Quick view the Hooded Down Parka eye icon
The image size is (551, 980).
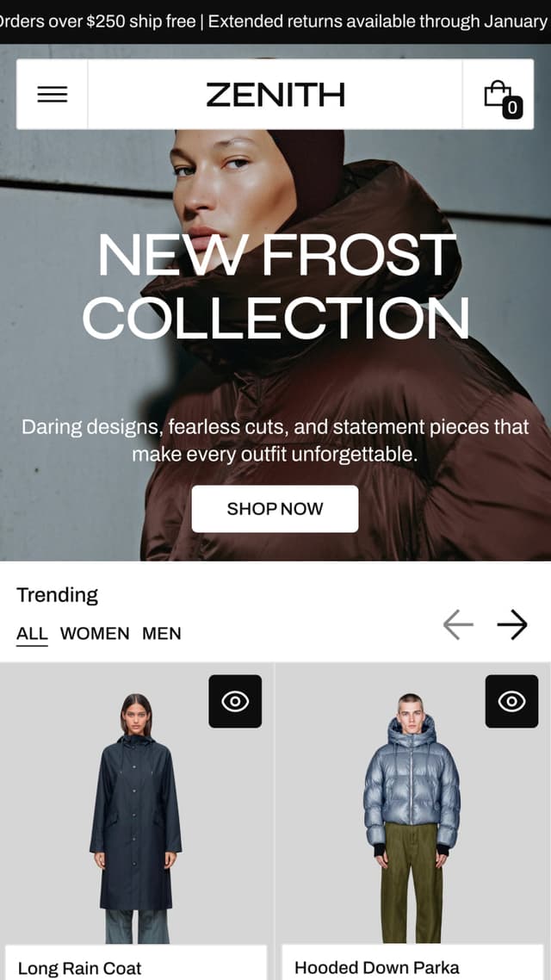click(x=511, y=701)
